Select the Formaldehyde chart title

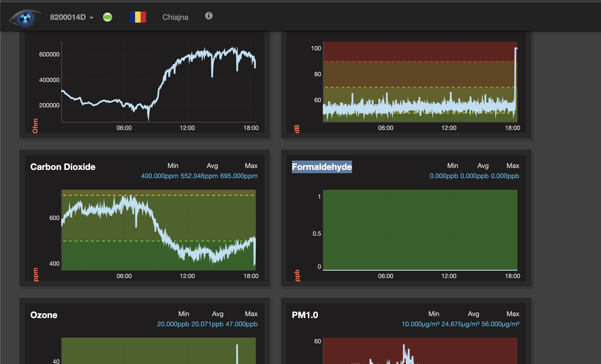[x=322, y=167]
